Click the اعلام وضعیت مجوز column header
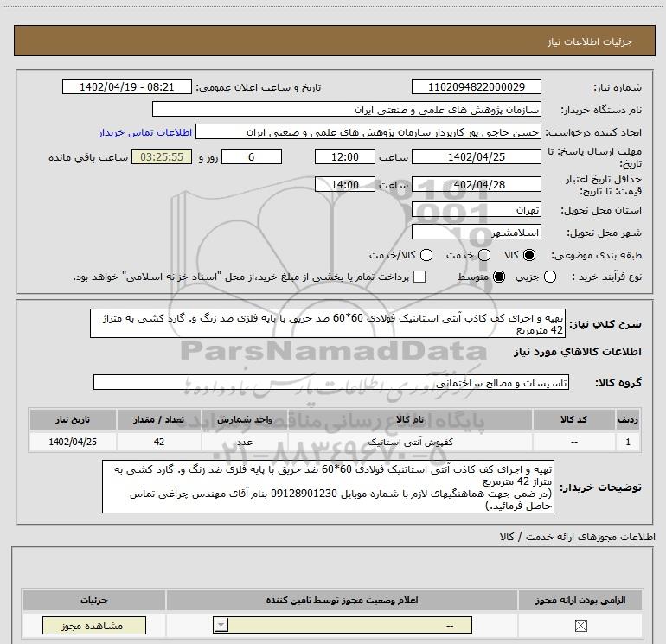Screen dimensions: 666x644 tap(342, 600)
